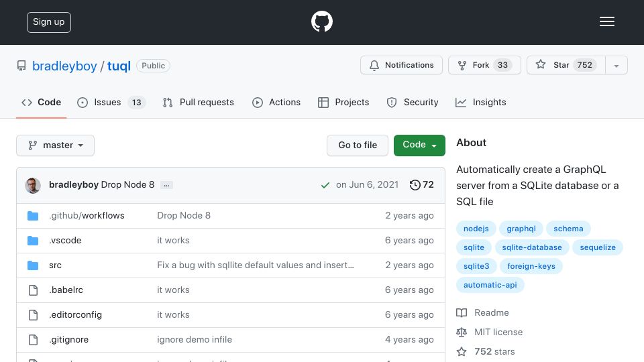
Task: Expand the green Code dropdown button
Action: click(419, 145)
